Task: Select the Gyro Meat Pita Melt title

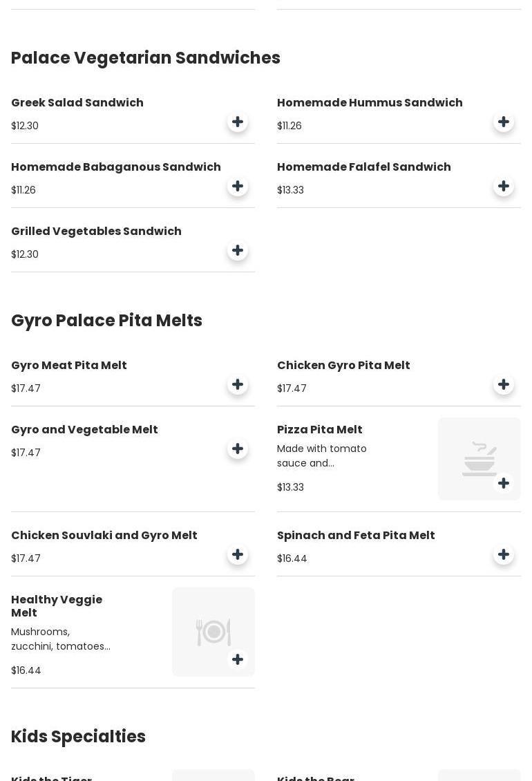Action: click(68, 365)
